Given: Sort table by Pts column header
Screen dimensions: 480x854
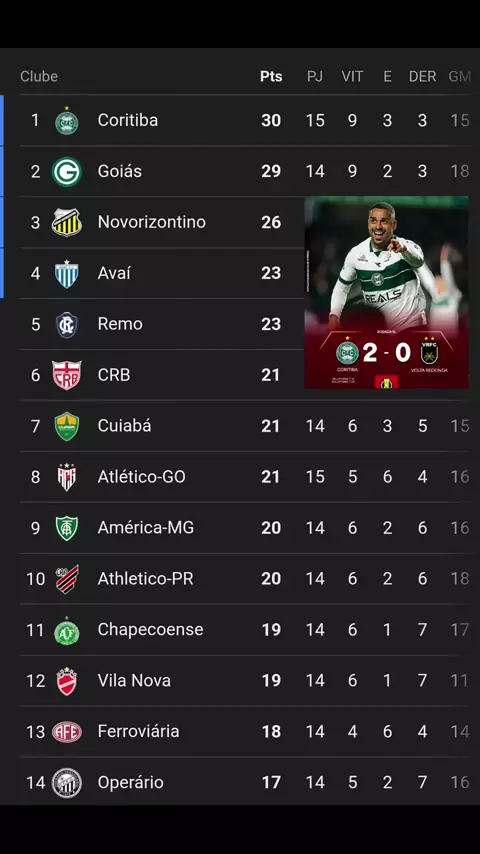Looking at the screenshot, I should point(271,76).
